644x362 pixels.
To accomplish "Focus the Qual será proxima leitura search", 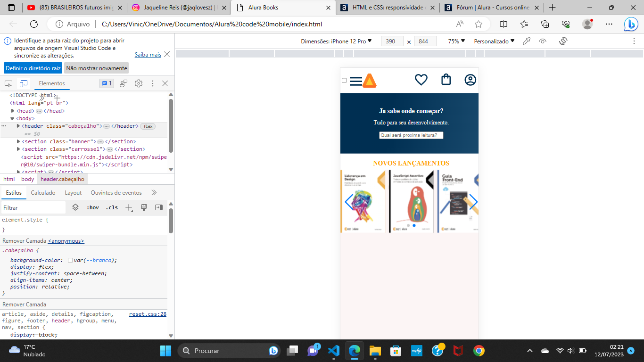I will tap(411, 135).
